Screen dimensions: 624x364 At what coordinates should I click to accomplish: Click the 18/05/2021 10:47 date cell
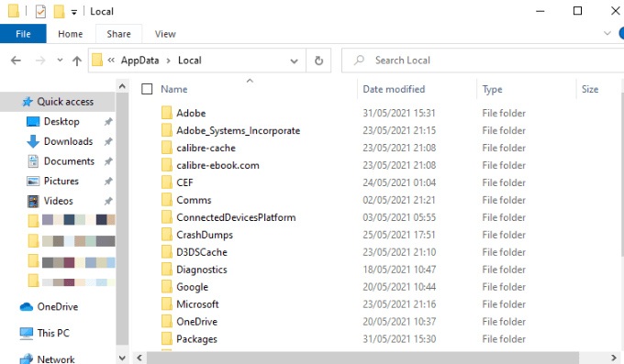coord(399,270)
